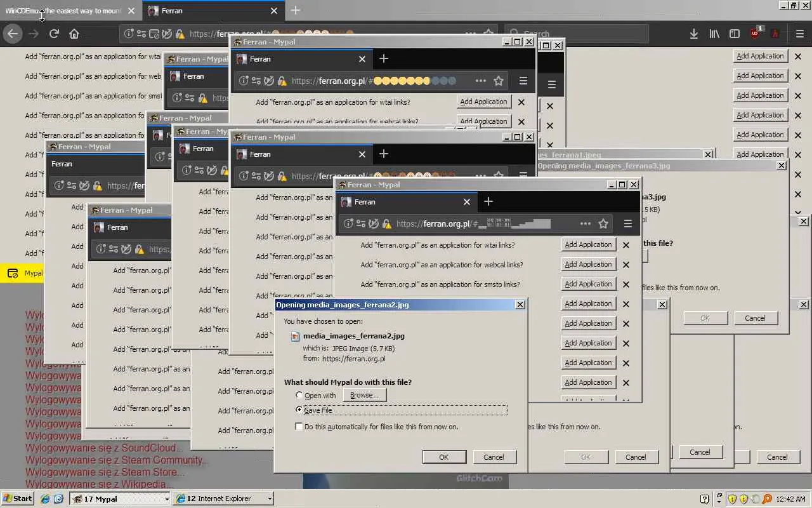Click 'Wylogowywanie się z SoundCloud...' text
Viewport: 812px width, 508px height.
point(104,448)
